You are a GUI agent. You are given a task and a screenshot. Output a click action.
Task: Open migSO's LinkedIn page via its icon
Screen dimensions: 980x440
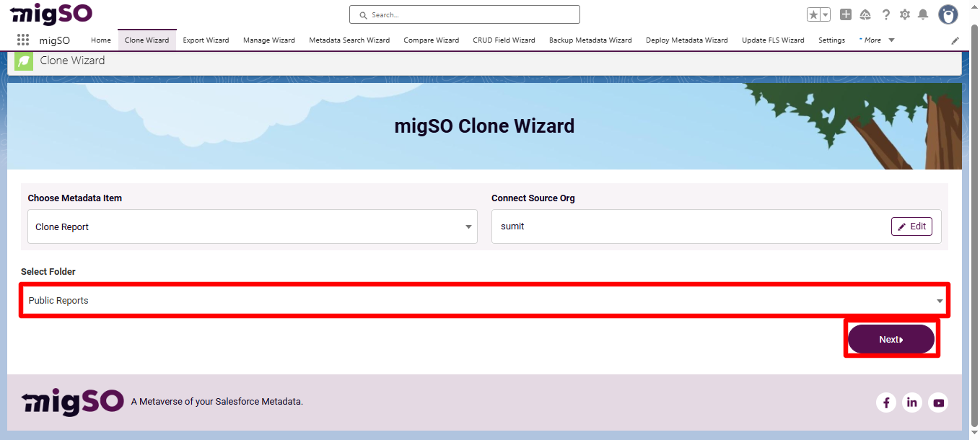click(912, 402)
